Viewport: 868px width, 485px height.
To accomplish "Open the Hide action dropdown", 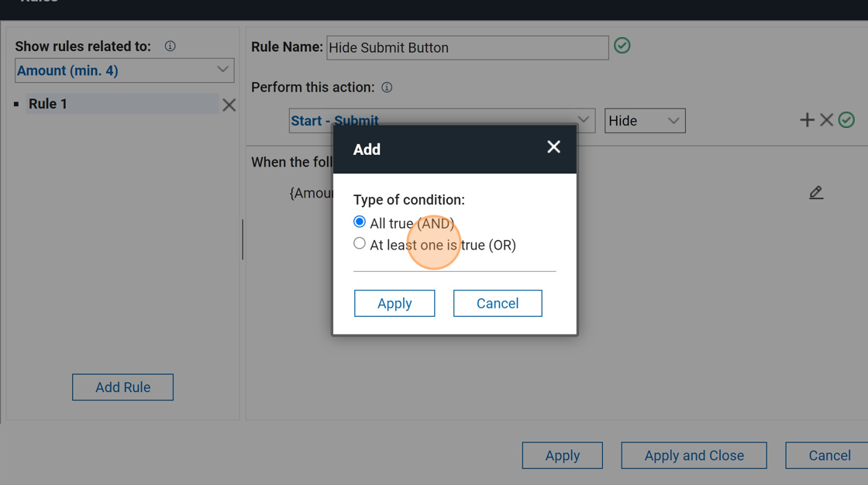I will coord(645,121).
